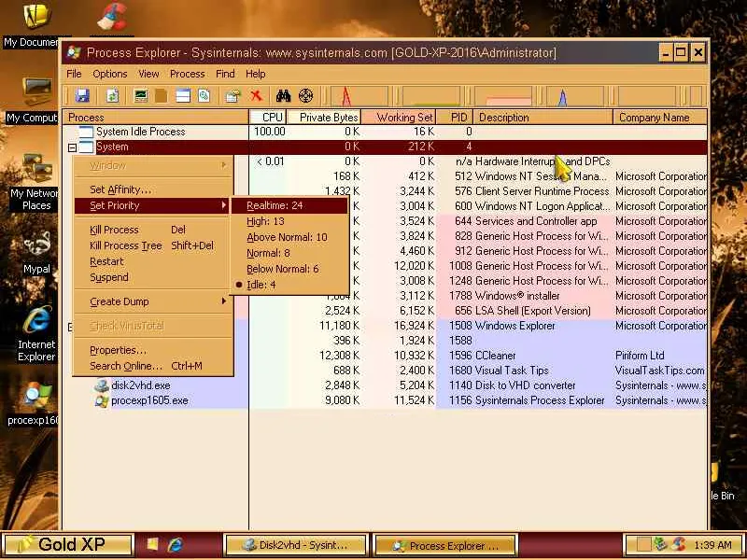Open the Find menu
This screenshot has height=560, width=747.
point(225,74)
